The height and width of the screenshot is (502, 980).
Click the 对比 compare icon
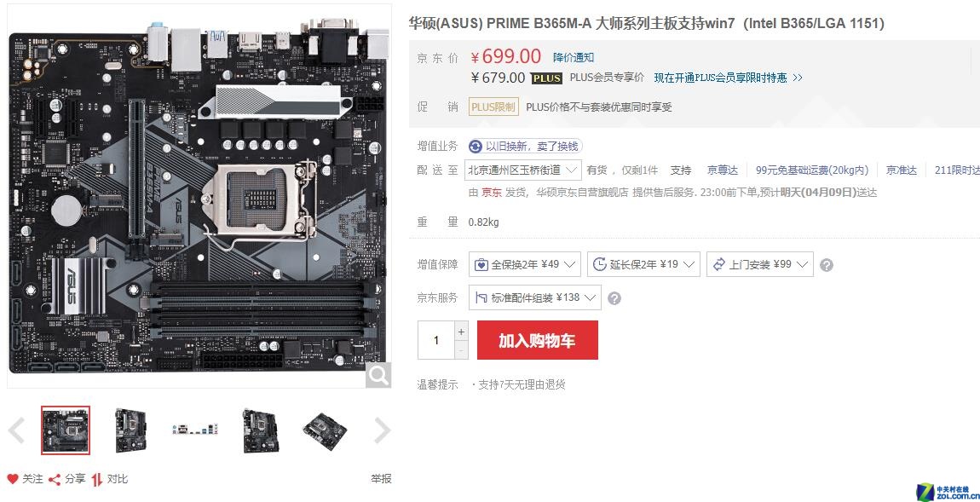(x=96, y=480)
